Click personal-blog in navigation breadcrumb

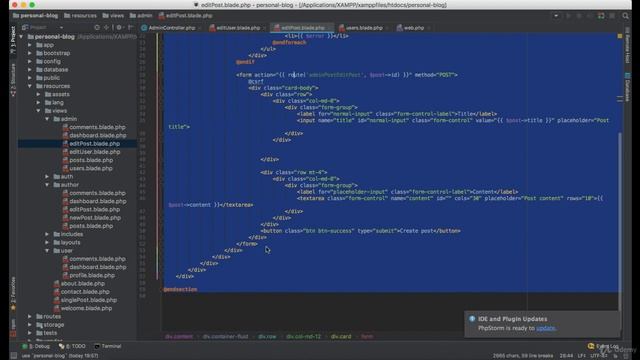pos(35,16)
